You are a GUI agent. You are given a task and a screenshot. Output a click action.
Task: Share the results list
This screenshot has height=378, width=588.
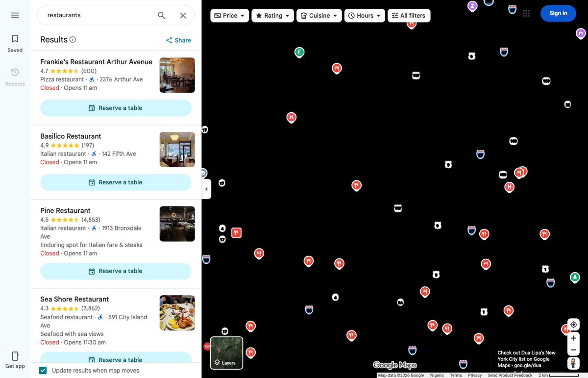(x=178, y=40)
